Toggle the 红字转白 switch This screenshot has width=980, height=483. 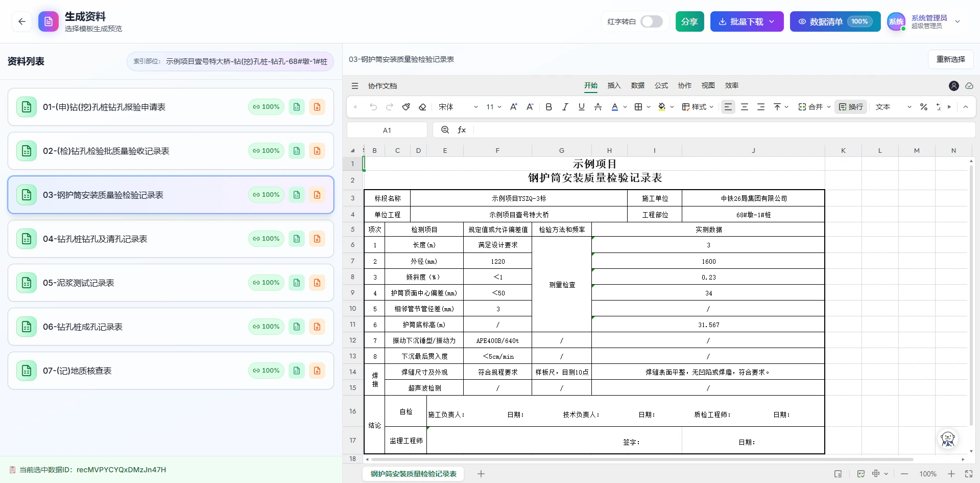pos(652,22)
